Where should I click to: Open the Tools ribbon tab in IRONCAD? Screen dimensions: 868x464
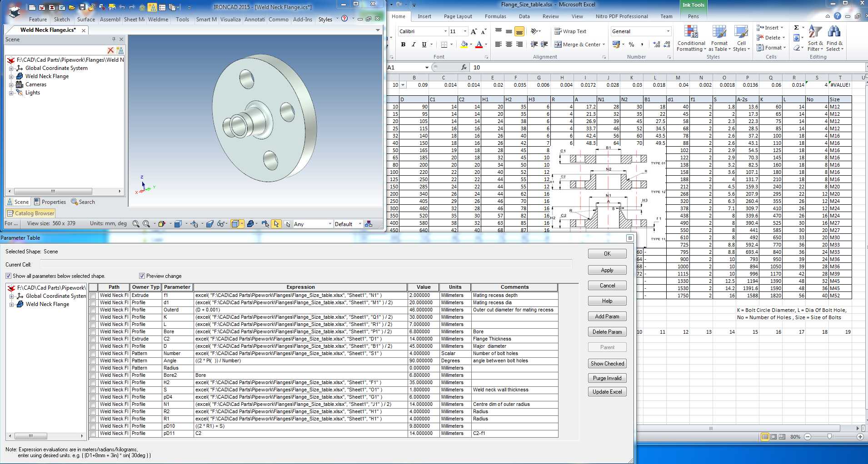pos(182,20)
